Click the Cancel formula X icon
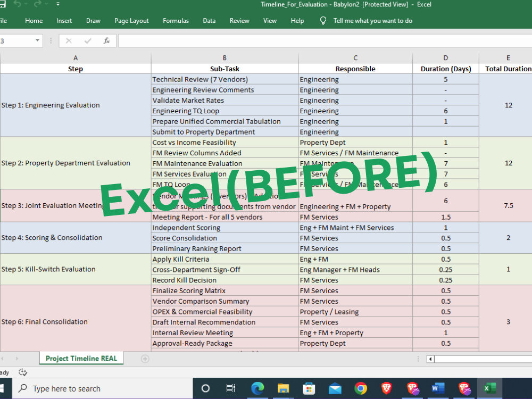The height and width of the screenshot is (399, 532). pos(69,41)
